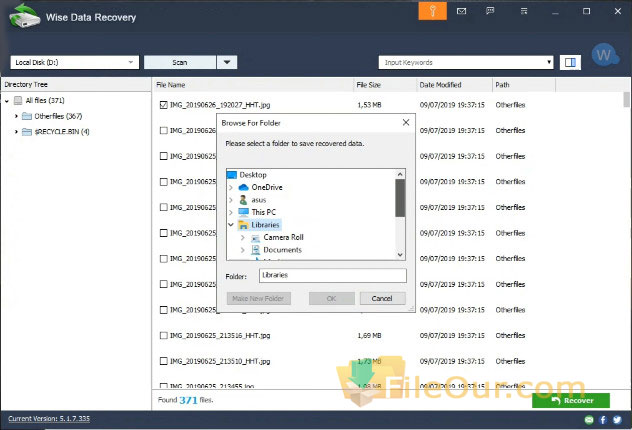Click the Scan button
This screenshot has height=430, width=632.
tap(180, 62)
